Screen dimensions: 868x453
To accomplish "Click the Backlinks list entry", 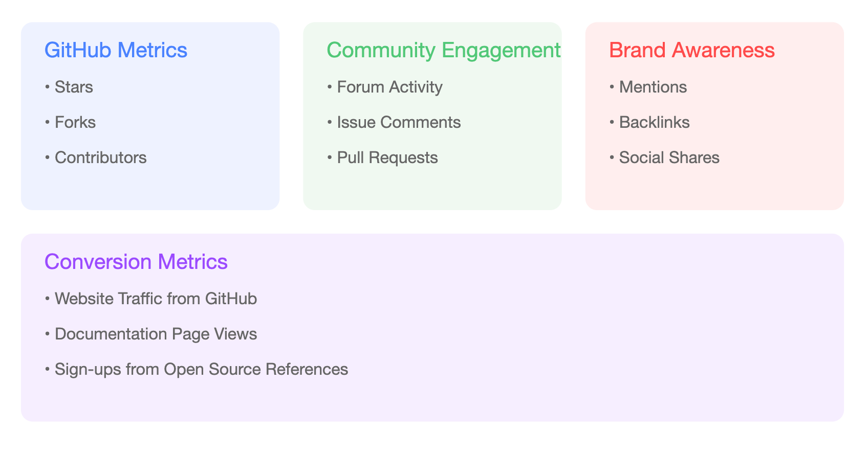I will coord(649,122).
